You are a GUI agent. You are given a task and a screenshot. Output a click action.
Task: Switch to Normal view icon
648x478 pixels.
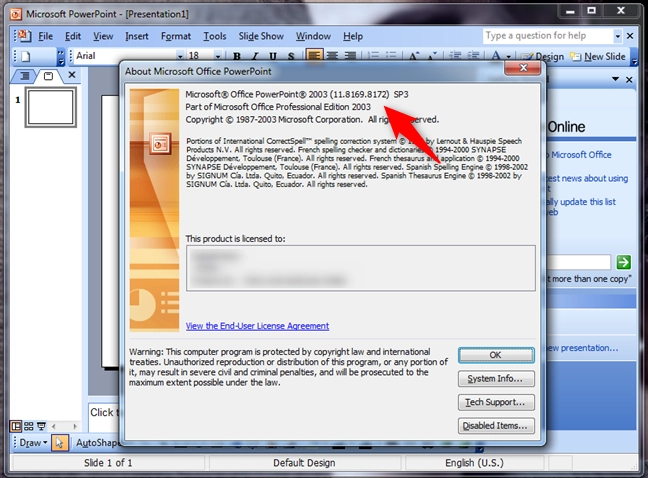click(x=16, y=426)
